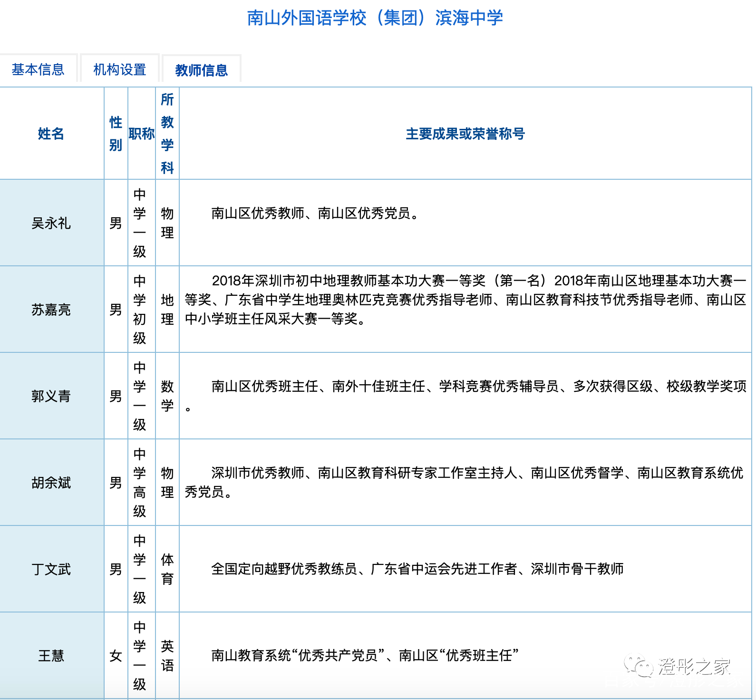Click the 性别 column header
Viewport: 756px width, 700px height.
[x=116, y=134]
